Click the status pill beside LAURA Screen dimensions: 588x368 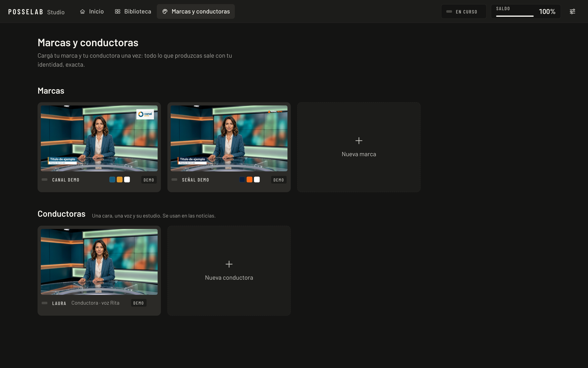(x=45, y=303)
